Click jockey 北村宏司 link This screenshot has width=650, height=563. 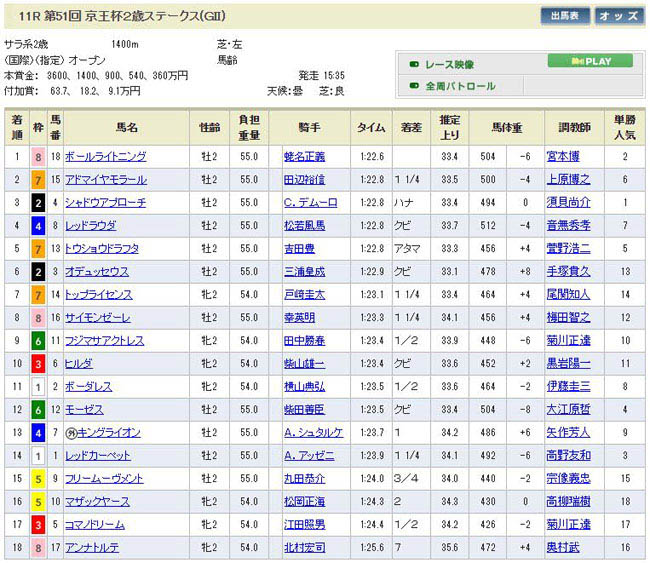coord(305,547)
